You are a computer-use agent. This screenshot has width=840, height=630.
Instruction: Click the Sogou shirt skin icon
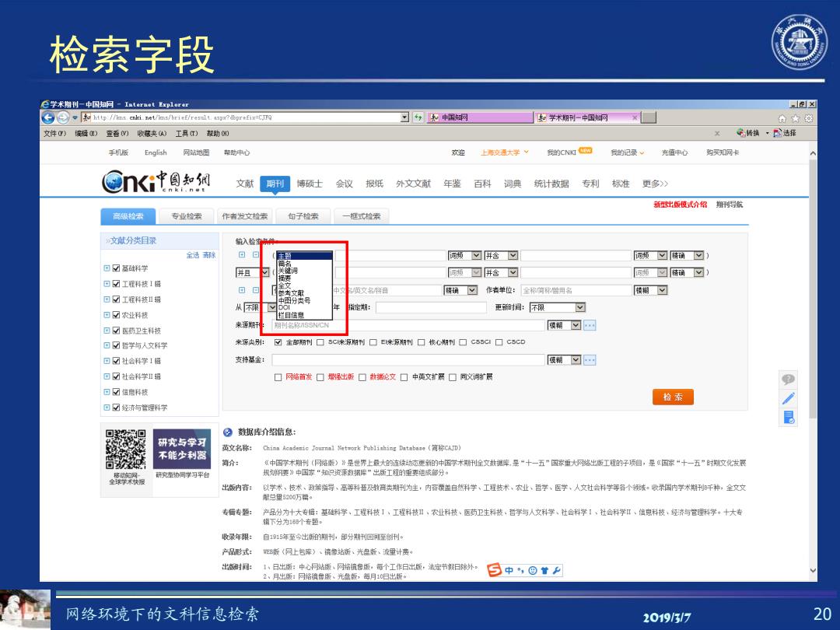544,571
